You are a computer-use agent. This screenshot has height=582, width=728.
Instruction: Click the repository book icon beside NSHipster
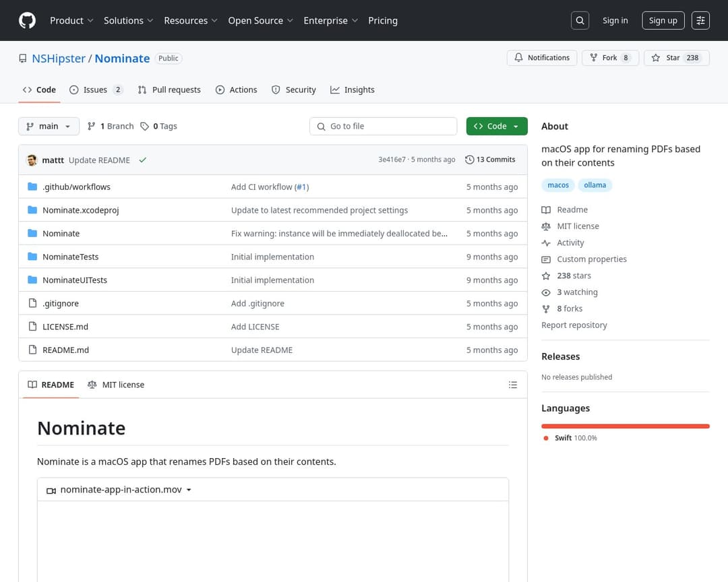click(x=22, y=59)
